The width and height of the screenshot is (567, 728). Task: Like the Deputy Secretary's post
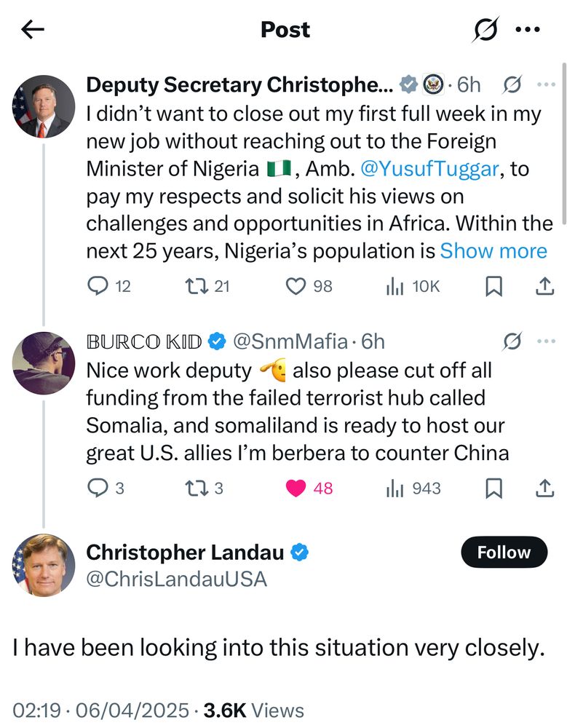click(x=296, y=287)
